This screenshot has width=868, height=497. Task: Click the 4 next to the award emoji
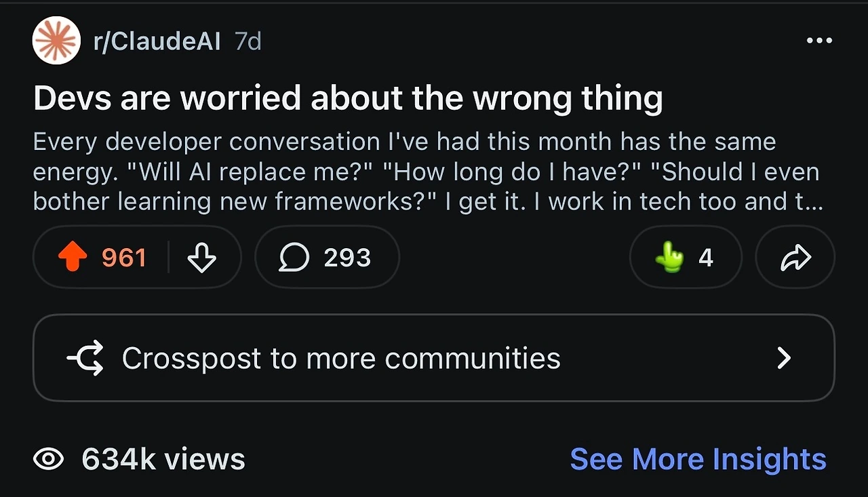(706, 258)
